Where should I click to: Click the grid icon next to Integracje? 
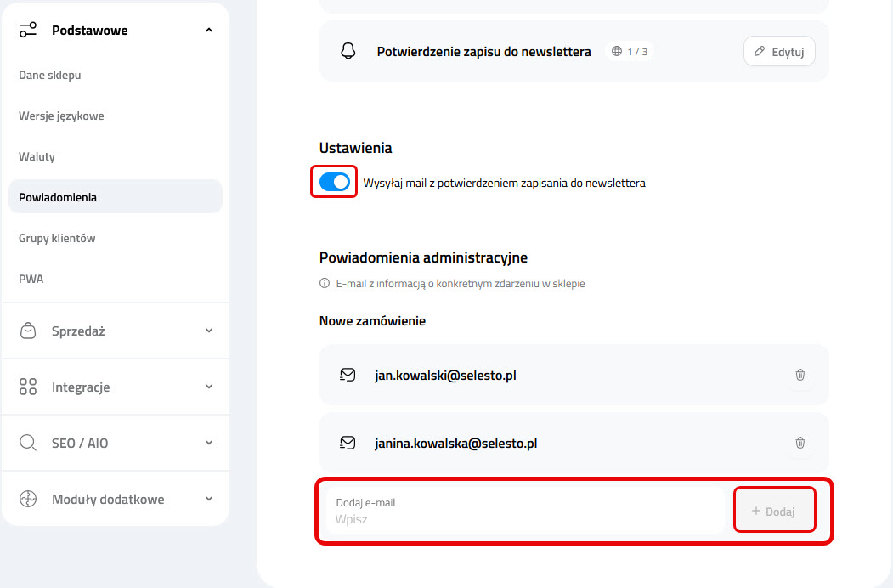point(28,387)
